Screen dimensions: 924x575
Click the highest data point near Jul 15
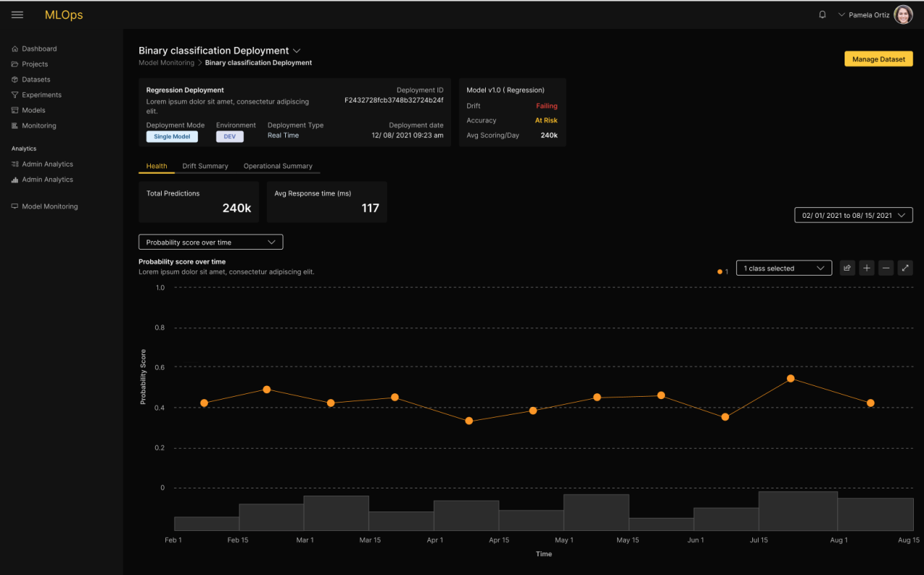(790, 378)
